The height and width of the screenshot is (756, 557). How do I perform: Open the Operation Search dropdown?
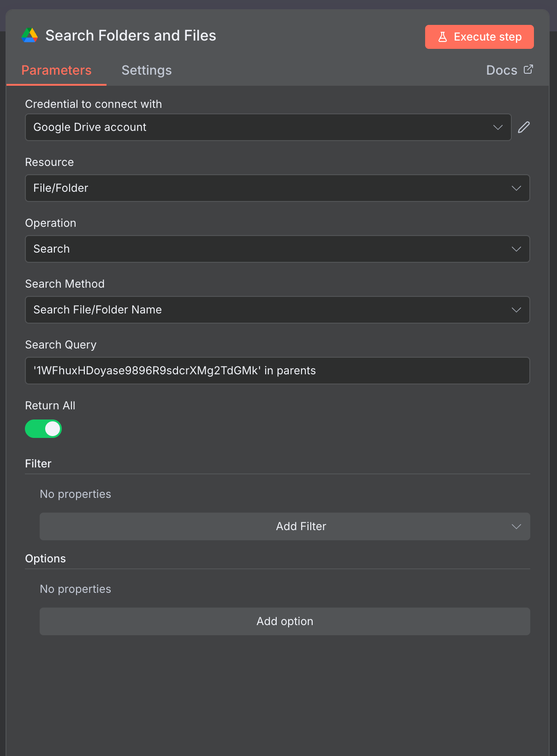pyautogui.click(x=277, y=249)
